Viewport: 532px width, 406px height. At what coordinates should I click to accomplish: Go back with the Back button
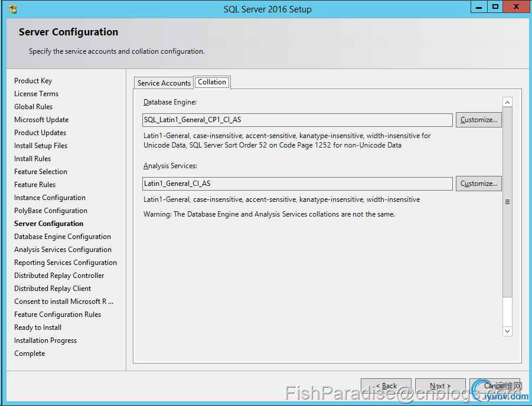coord(386,386)
